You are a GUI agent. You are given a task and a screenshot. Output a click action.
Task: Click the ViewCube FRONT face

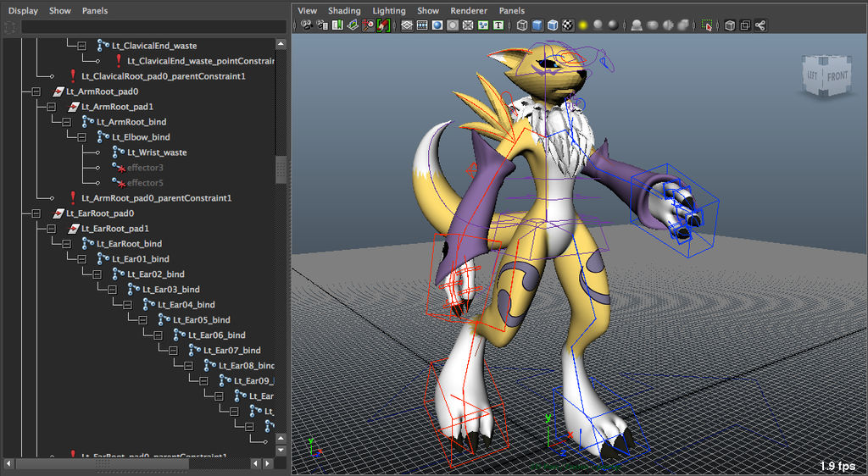coord(837,76)
